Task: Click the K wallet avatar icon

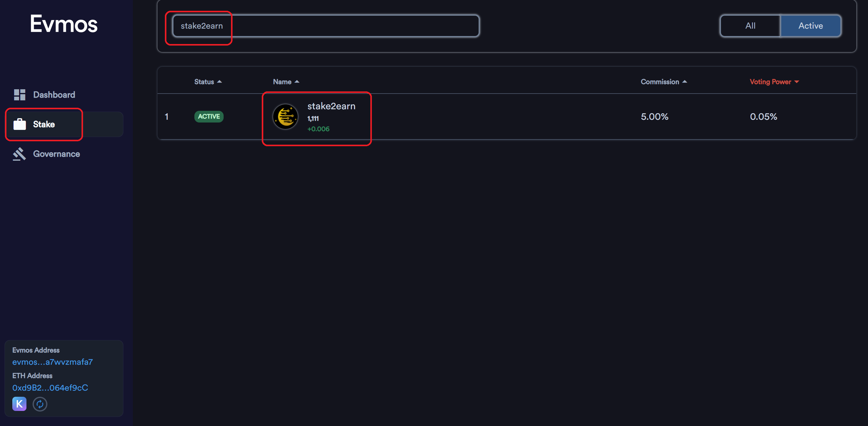Action: (x=19, y=403)
